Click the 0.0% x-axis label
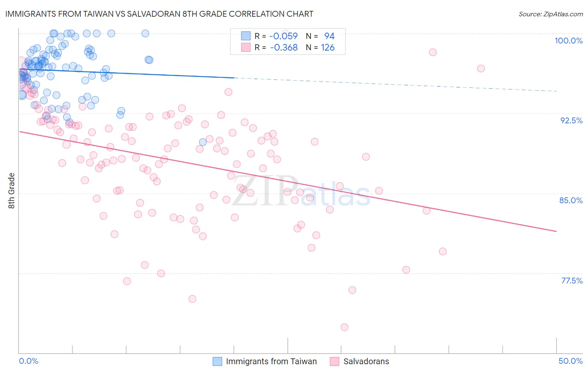Image resolution: width=588 pixels, height=373 pixels. (x=28, y=361)
